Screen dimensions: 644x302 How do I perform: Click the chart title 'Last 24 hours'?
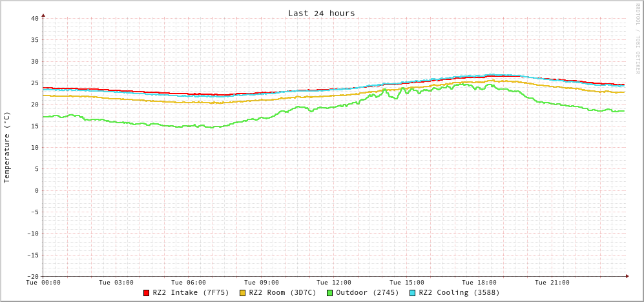(322, 13)
